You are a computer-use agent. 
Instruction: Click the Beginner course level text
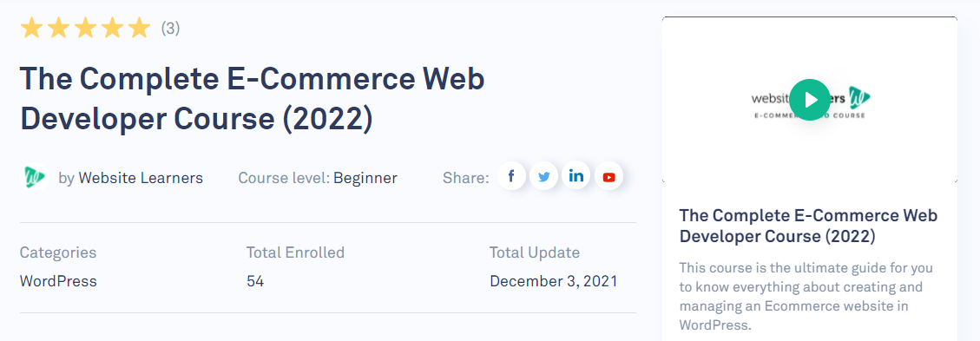(365, 178)
